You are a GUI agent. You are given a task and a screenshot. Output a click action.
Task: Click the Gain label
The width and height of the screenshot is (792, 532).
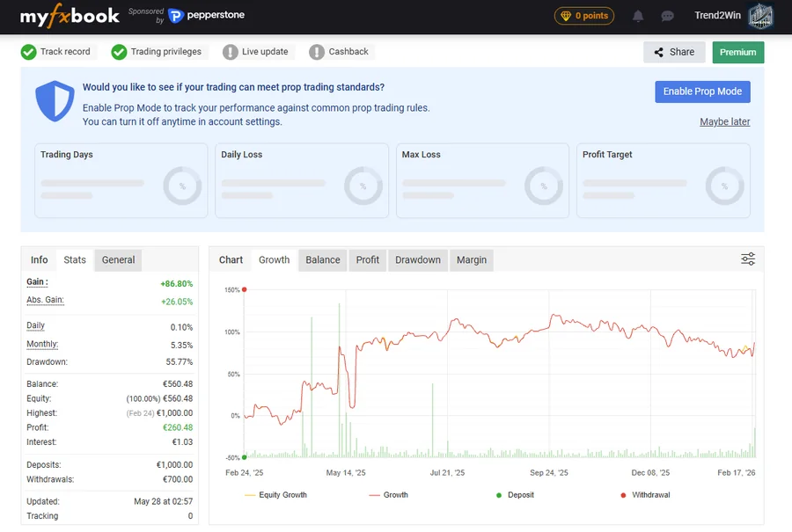click(37, 282)
